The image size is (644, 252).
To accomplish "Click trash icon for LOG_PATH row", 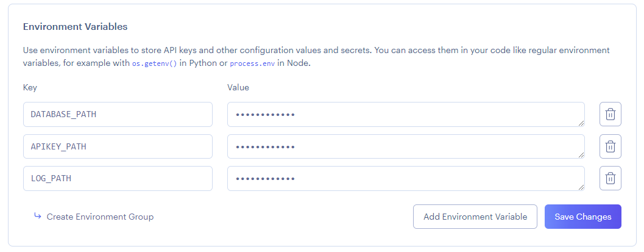I will [610, 178].
